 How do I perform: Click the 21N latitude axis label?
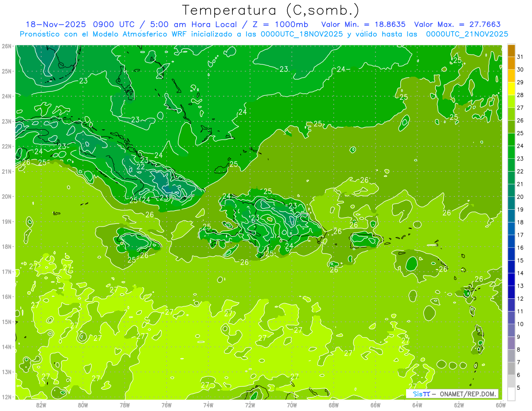[x=7, y=171]
